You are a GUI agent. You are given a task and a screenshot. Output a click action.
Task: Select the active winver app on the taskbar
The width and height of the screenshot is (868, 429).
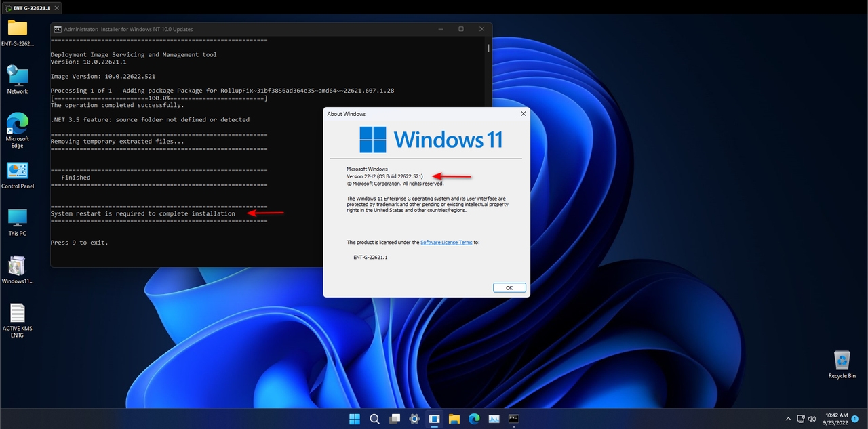coord(434,419)
